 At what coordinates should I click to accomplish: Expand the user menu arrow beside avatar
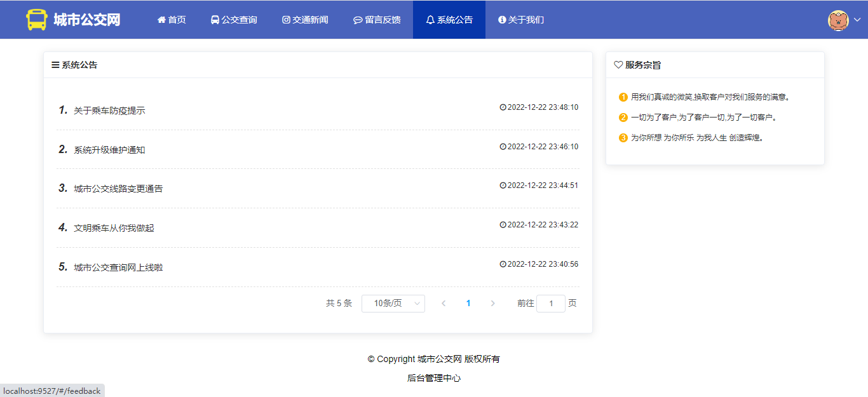tap(857, 20)
